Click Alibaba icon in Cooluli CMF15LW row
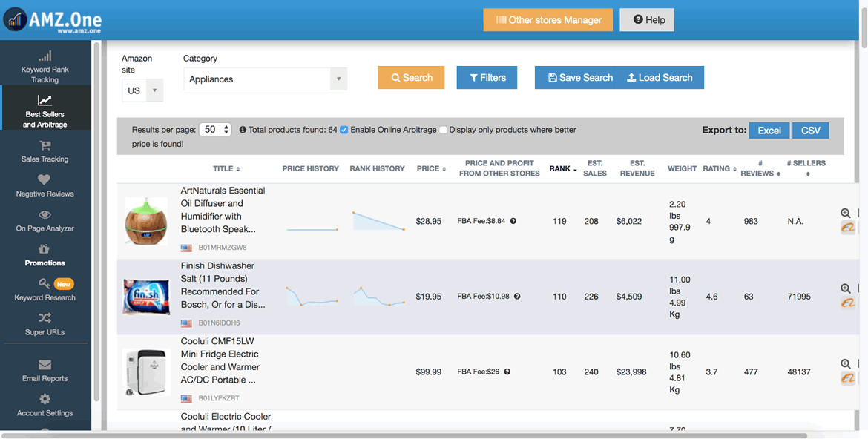This screenshot has width=868, height=439. coord(847,378)
